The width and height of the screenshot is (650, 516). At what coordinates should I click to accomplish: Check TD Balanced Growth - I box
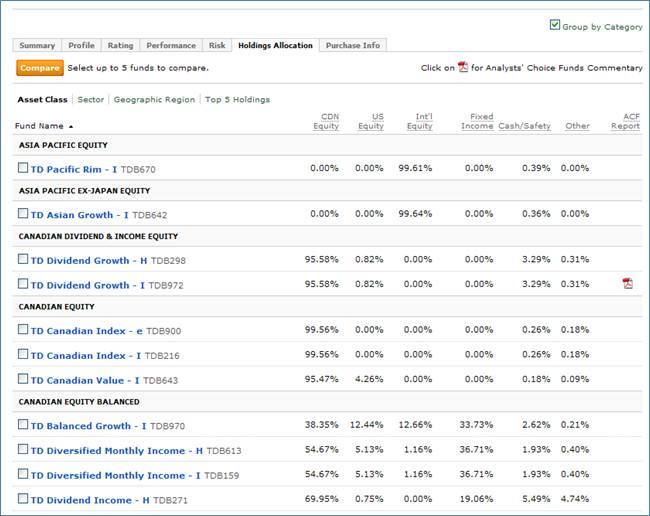(x=23, y=424)
